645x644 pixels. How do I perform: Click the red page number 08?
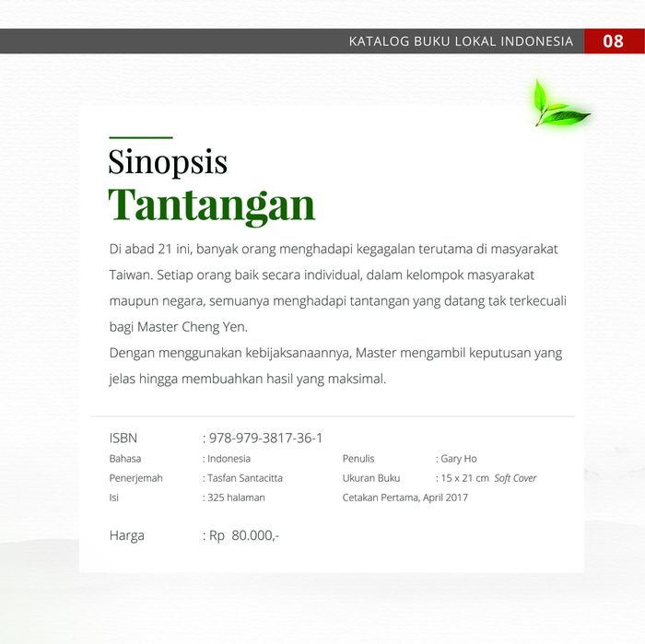click(x=614, y=41)
